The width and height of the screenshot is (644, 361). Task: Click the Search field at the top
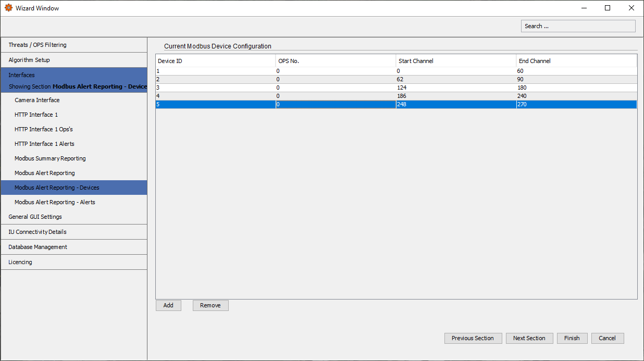578,26
